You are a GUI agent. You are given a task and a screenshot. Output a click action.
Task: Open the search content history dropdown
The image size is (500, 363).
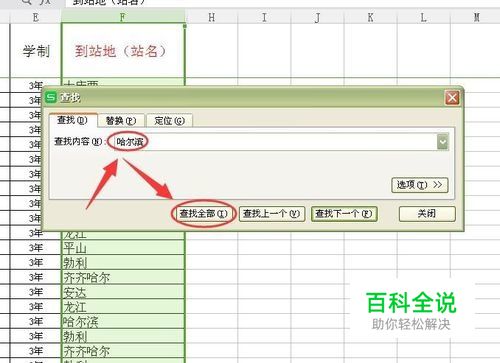[x=443, y=142]
